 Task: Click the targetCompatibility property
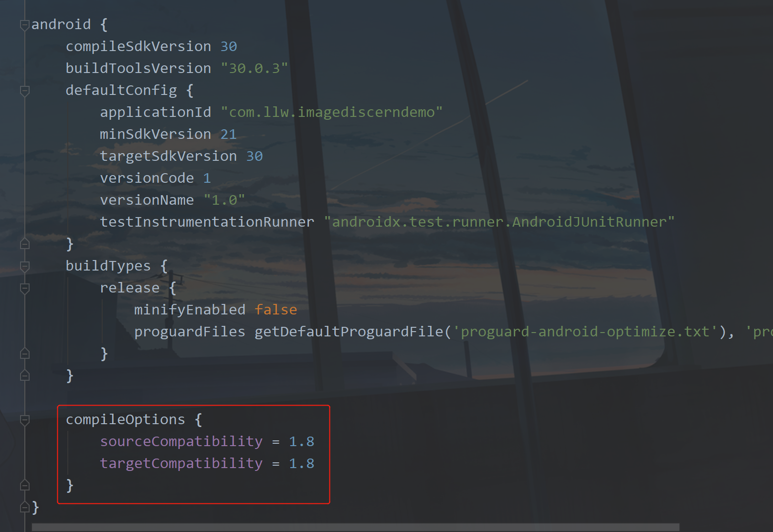pos(181,463)
